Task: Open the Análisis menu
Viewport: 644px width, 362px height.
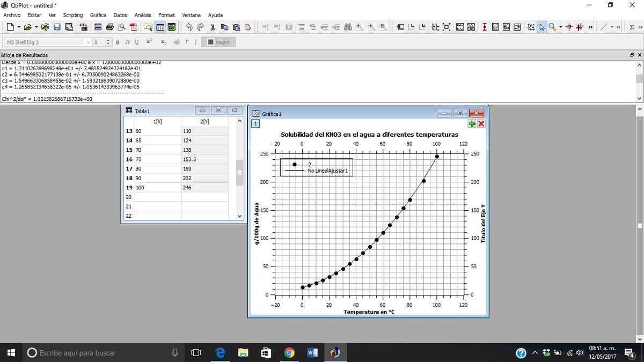Action: [x=143, y=15]
